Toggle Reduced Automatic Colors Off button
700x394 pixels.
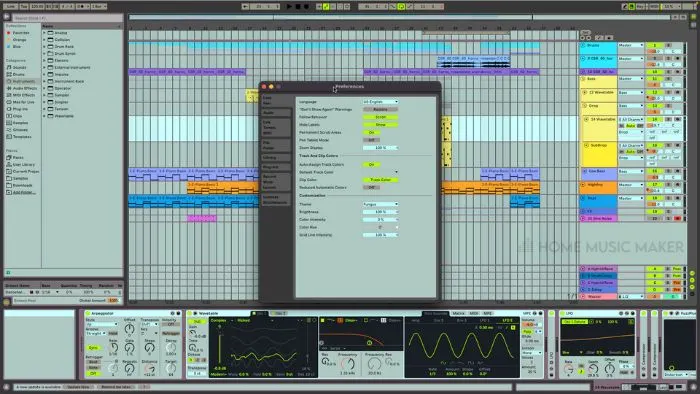coord(371,187)
